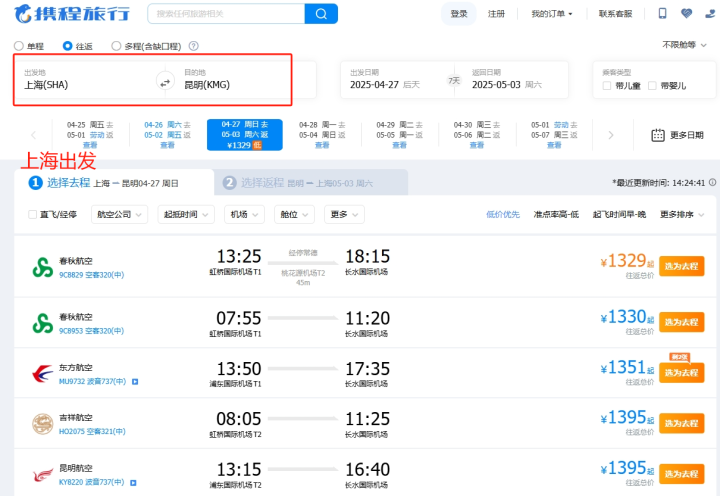
Task: Click the 出发地 上海(SHA) field
Action: pos(87,79)
